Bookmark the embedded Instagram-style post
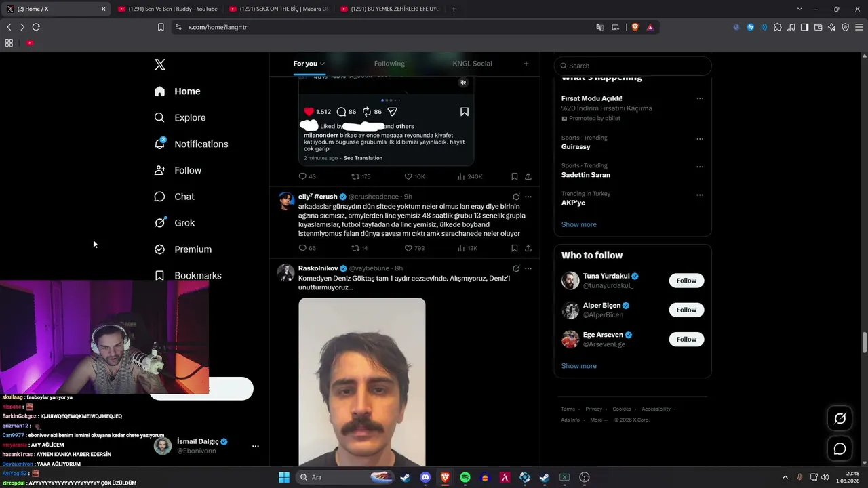The image size is (868, 488). pos(465,112)
